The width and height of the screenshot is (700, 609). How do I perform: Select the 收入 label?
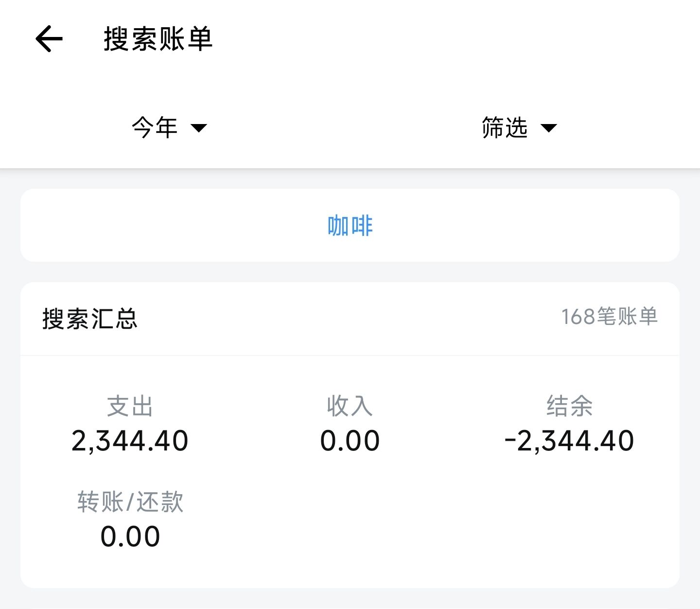350,406
